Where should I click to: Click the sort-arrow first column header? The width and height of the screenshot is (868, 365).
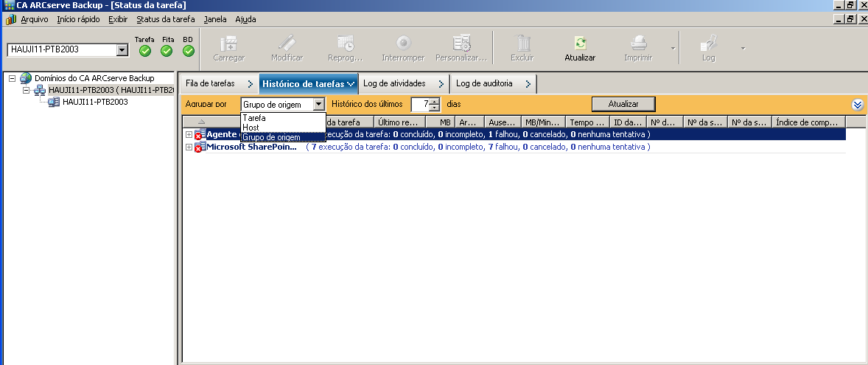pos(201,122)
